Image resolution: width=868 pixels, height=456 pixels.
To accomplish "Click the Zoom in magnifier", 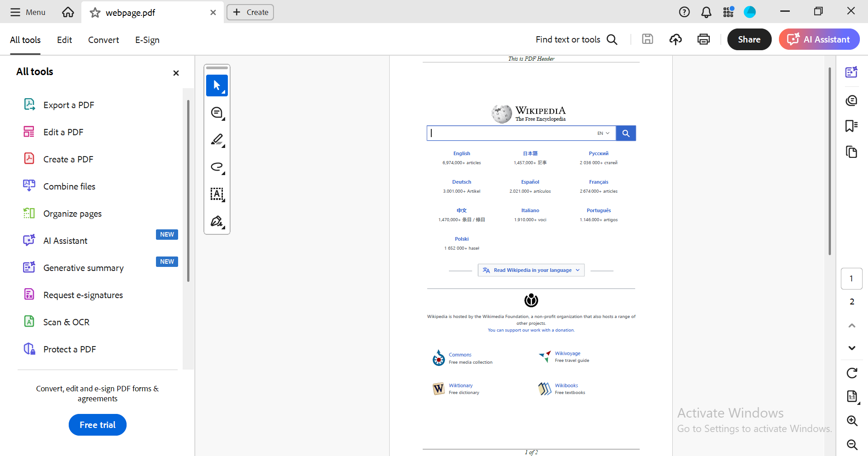I will 852,421.
